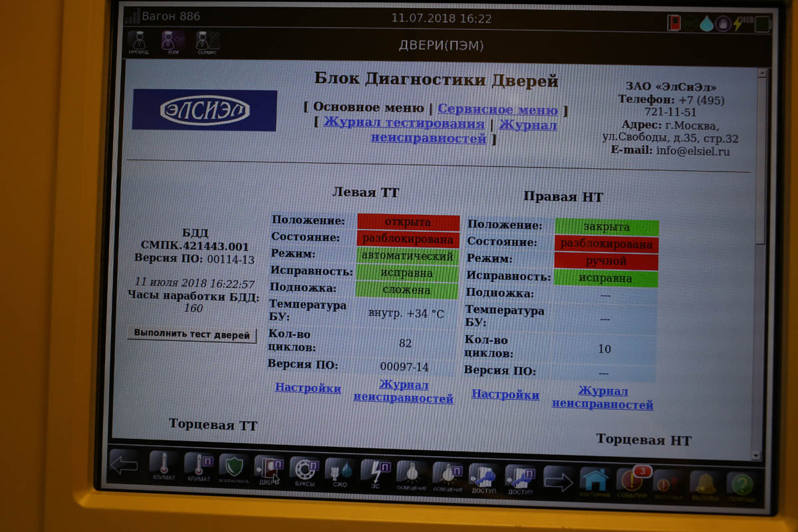Click the version value 00097-14

click(x=404, y=366)
